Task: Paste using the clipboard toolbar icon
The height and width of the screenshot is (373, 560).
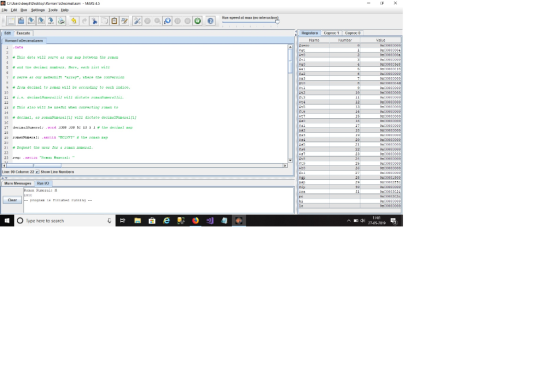Action: pyautogui.click(x=114, y=21)
